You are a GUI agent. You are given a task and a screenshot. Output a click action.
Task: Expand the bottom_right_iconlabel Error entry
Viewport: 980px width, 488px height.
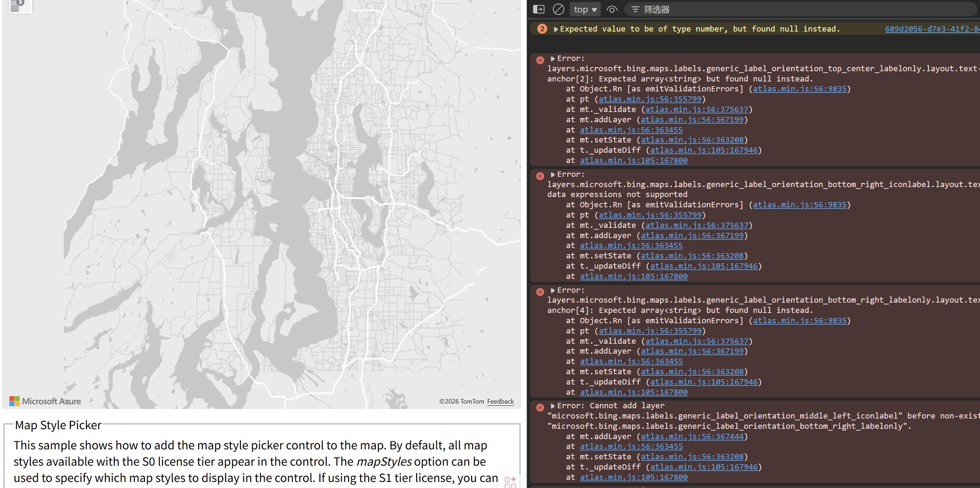coord(553,175)
